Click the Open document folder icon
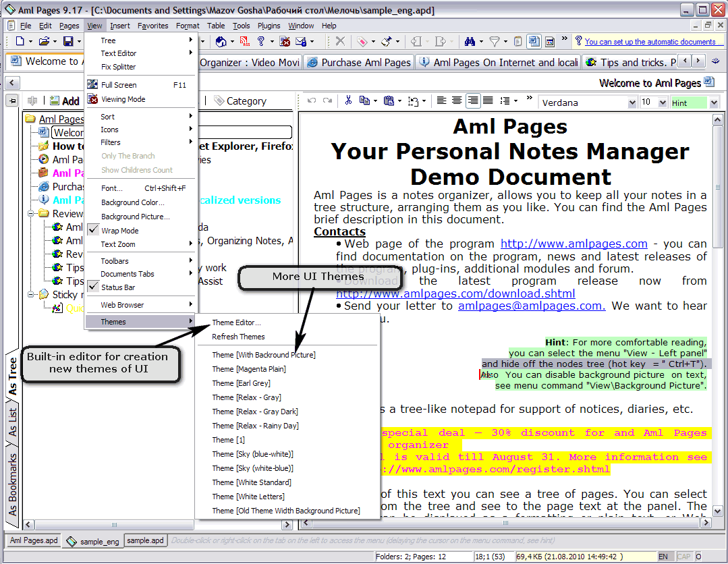Screen dimensions: 728x564 pyautogui.click(x=44, y=42)
